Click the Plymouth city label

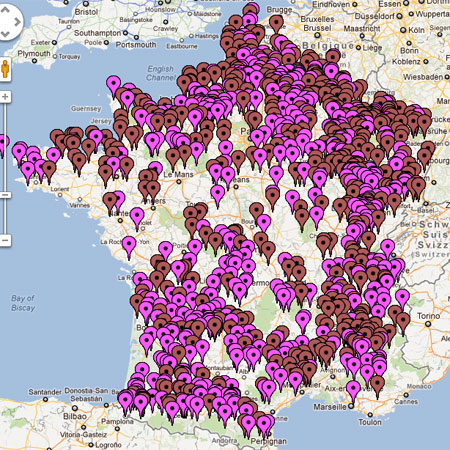34,54
